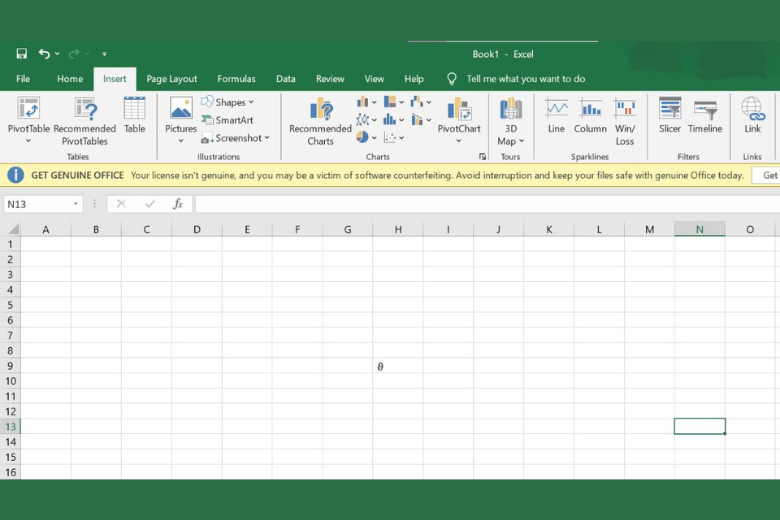Switch to the Page Layout tab

click(x=172, y=79)
